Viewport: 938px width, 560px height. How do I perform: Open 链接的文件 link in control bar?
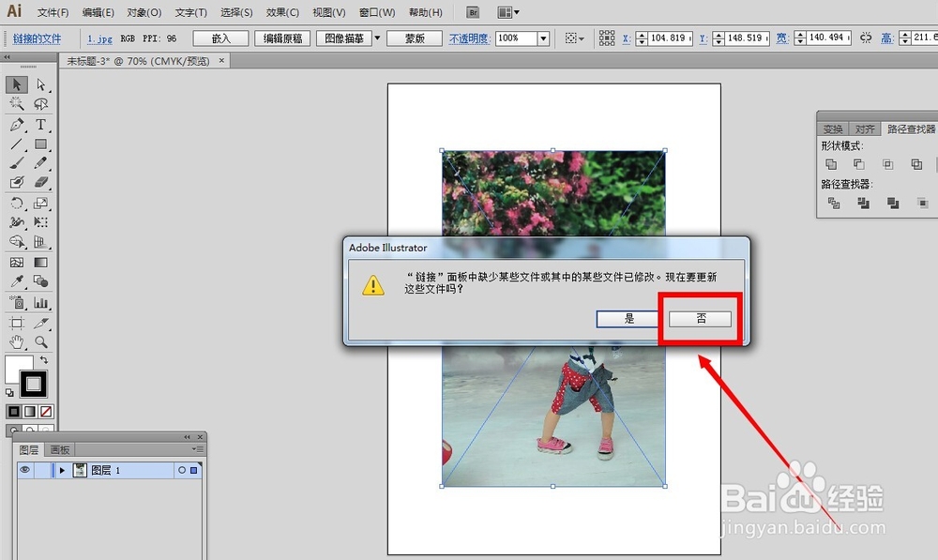[x=38, y=38]
